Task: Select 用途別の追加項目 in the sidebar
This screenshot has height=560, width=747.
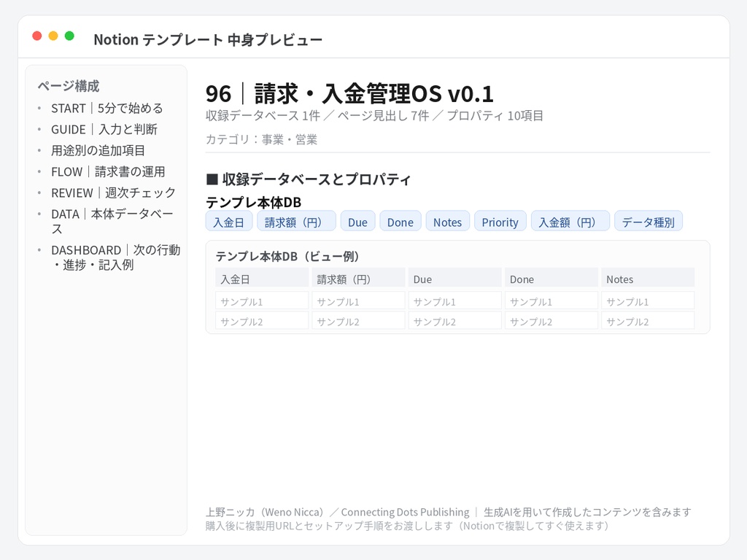Action: pyautogui.click(x=98, y=150)
